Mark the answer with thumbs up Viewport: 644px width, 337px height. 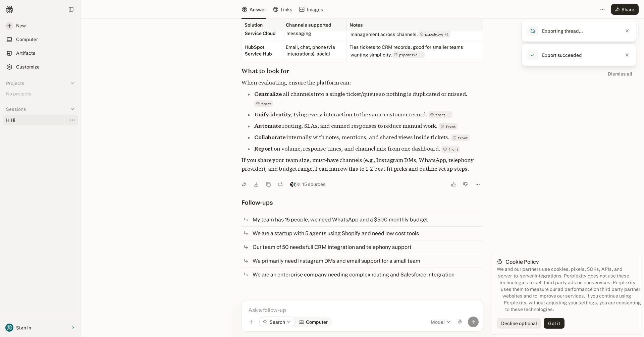[453, 184]
